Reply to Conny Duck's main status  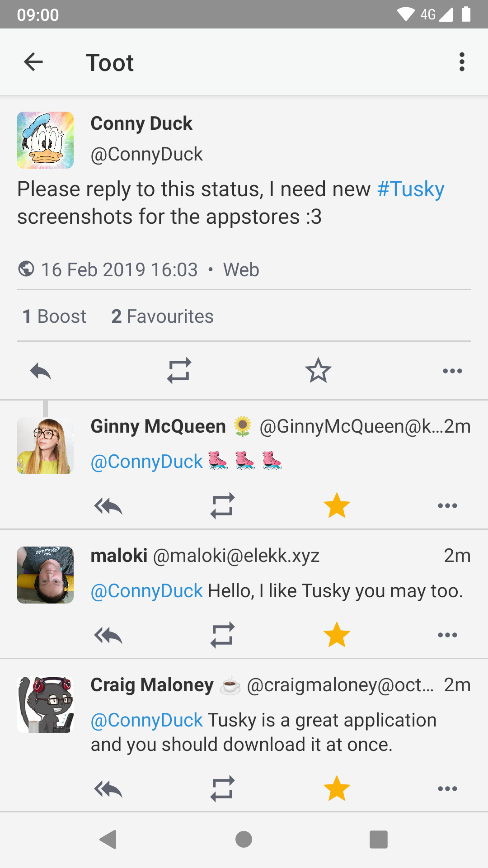click(41, 371)
